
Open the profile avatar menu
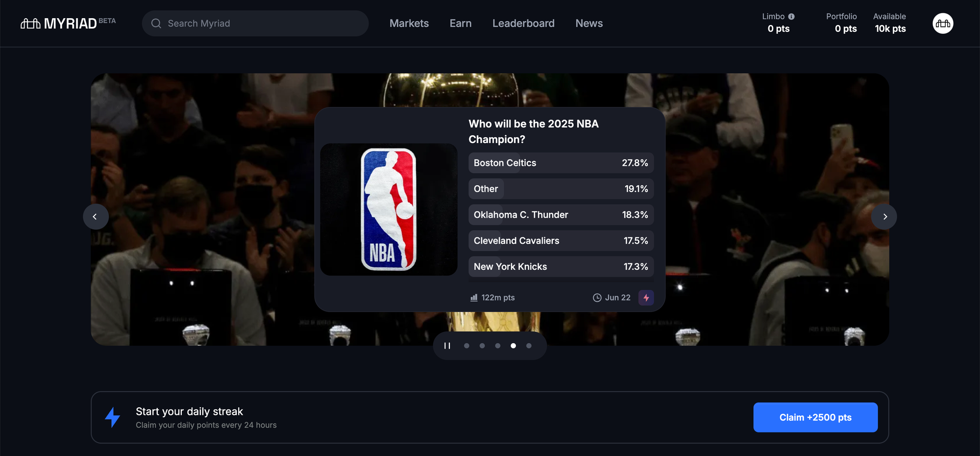[943, 24]
